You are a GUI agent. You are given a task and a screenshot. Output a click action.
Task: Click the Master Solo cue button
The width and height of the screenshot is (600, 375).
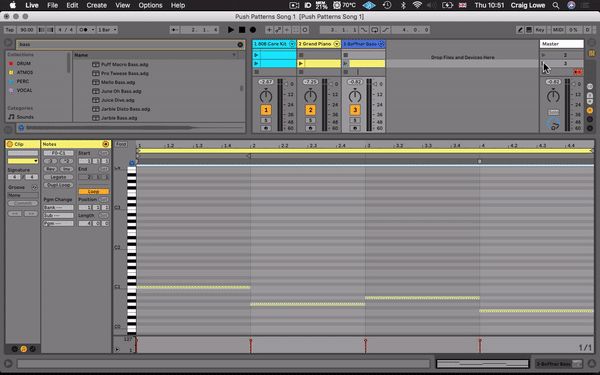click(553, 112)
